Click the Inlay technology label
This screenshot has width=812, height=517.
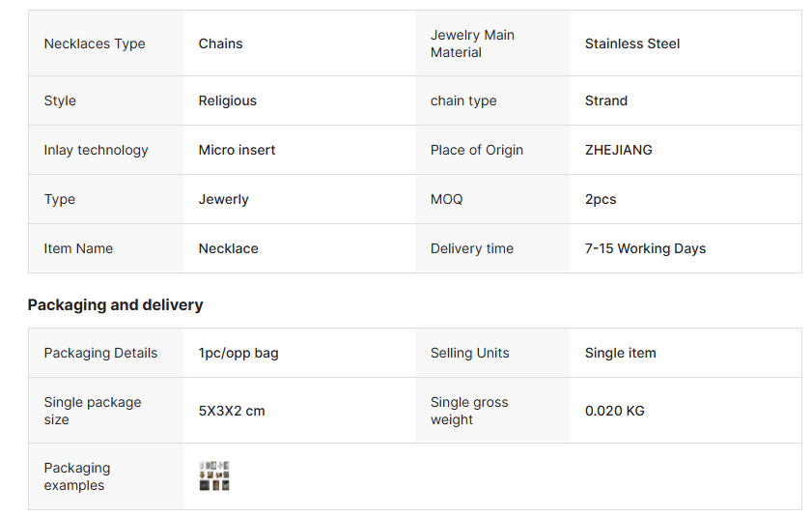click(96, 150)
